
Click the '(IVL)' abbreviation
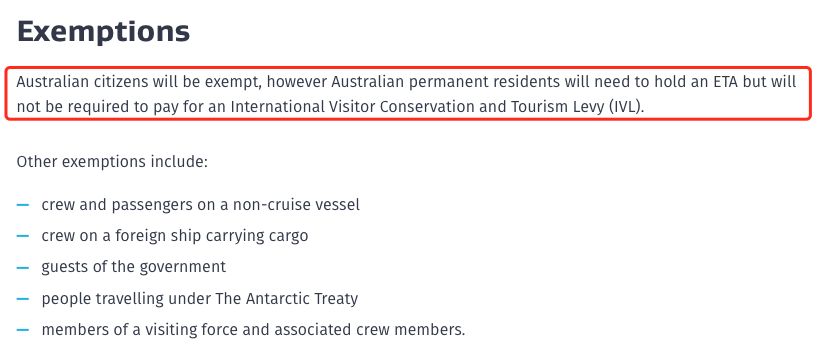pos(626,107)
